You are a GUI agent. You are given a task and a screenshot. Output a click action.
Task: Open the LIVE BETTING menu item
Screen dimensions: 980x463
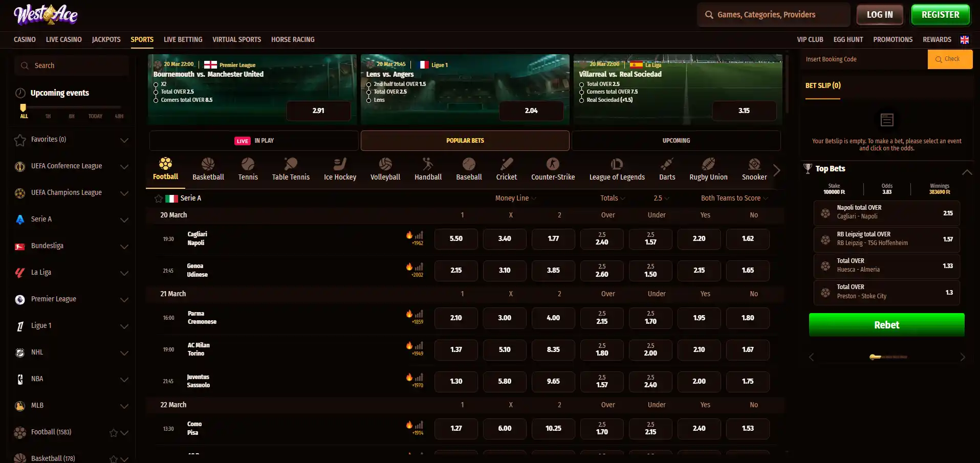point(183,39)
